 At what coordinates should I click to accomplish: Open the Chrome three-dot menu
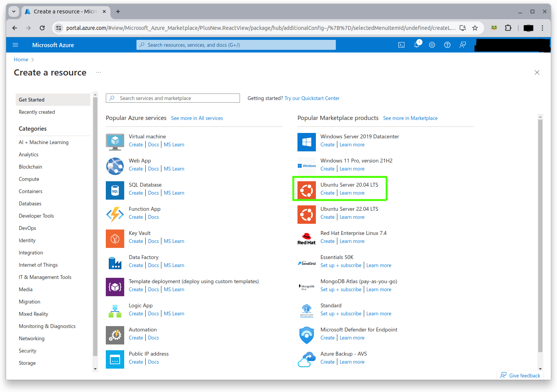tap(542, 28)
